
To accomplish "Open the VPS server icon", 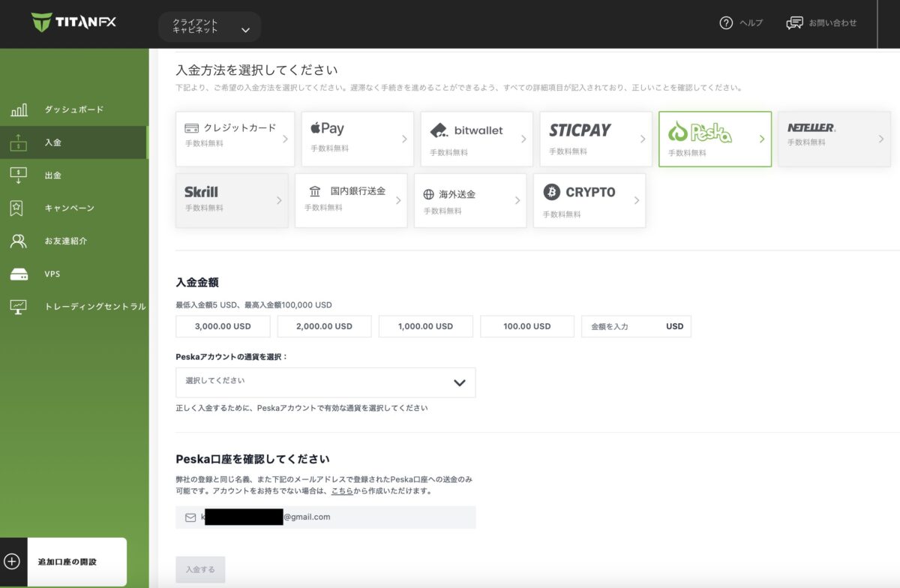I will tap(19, 274).
